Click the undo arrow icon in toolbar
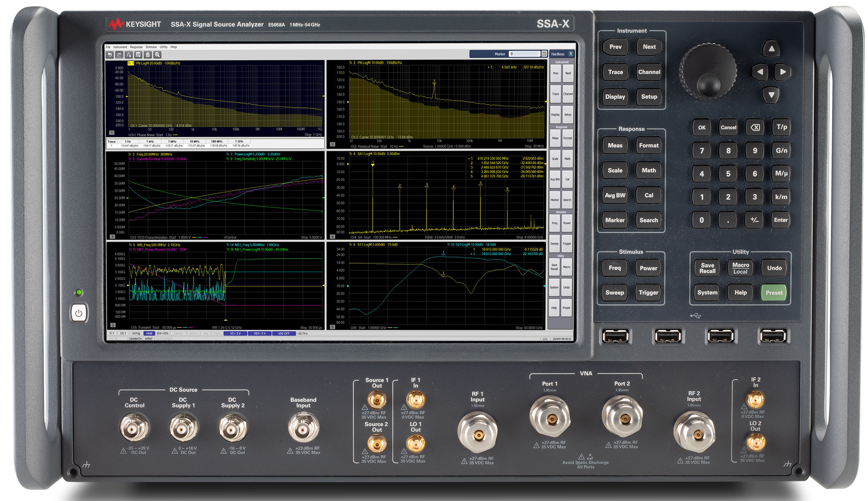 [110, 55]
